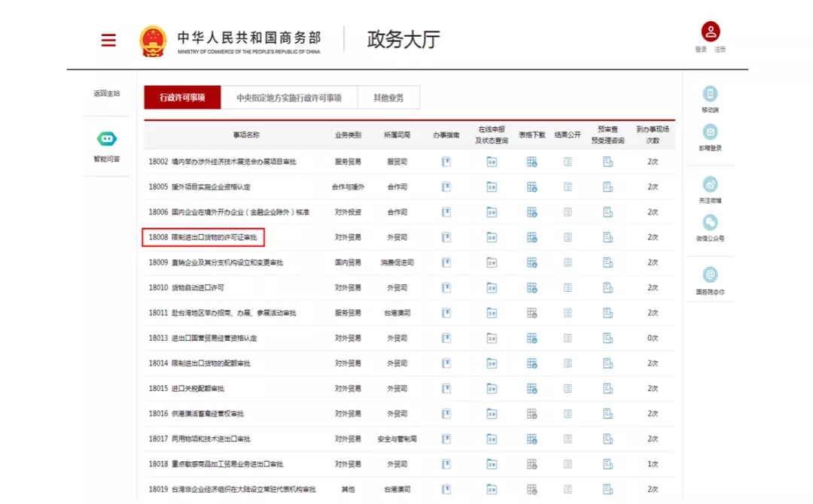Open the 其他业务 tab
Screen dimensions: 813x504
[x=391, y=97]
